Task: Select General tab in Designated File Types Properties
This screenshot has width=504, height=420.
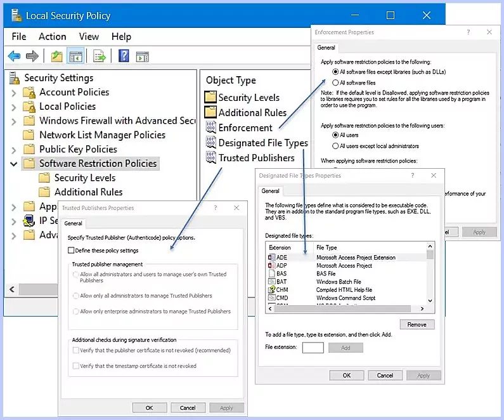Action: coord(270,191)
